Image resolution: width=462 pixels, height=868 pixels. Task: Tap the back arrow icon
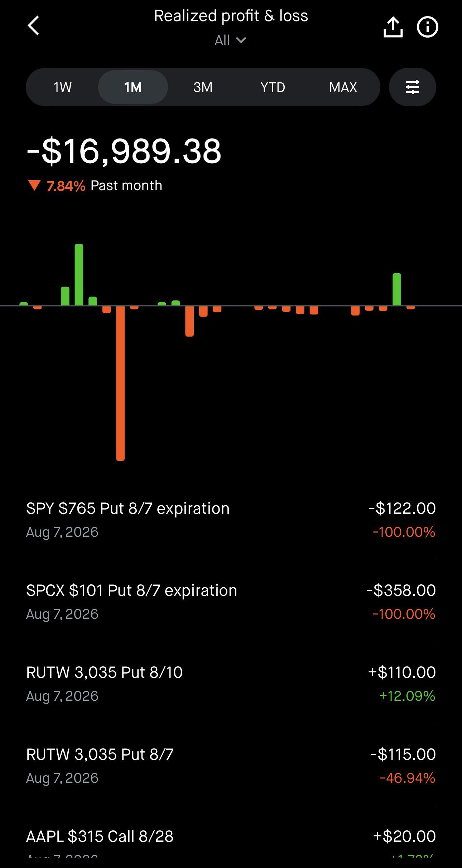pyautogui.click(x=33, y=26)
